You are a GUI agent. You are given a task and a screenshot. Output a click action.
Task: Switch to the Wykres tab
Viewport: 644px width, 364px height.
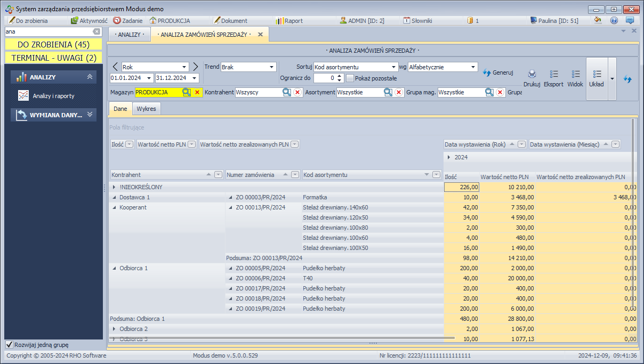click(146, 109)
